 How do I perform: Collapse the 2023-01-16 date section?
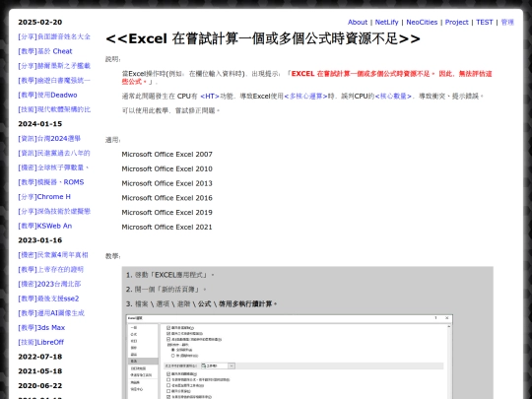[x=40, y=240]
